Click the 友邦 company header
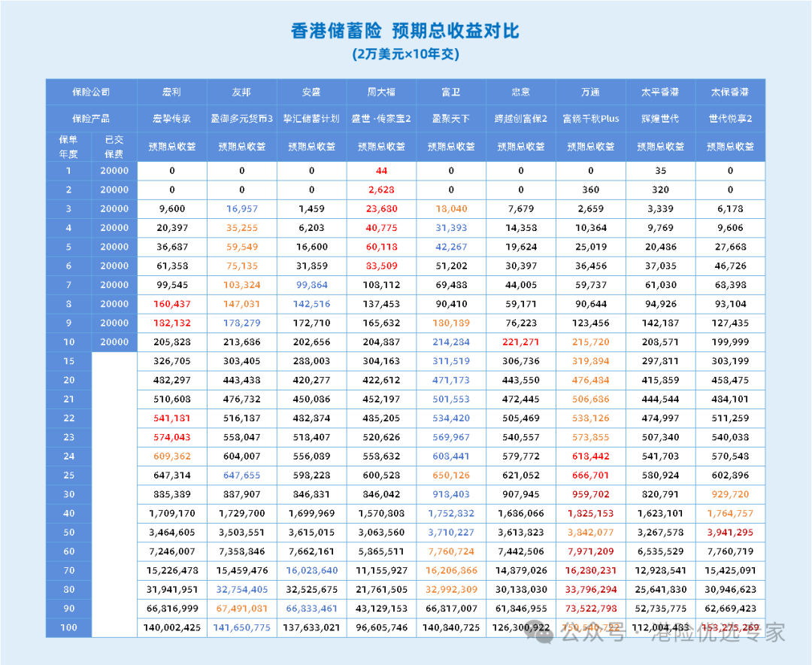The height and width of the screenshot is (665, 812). [x=242, y=92]
